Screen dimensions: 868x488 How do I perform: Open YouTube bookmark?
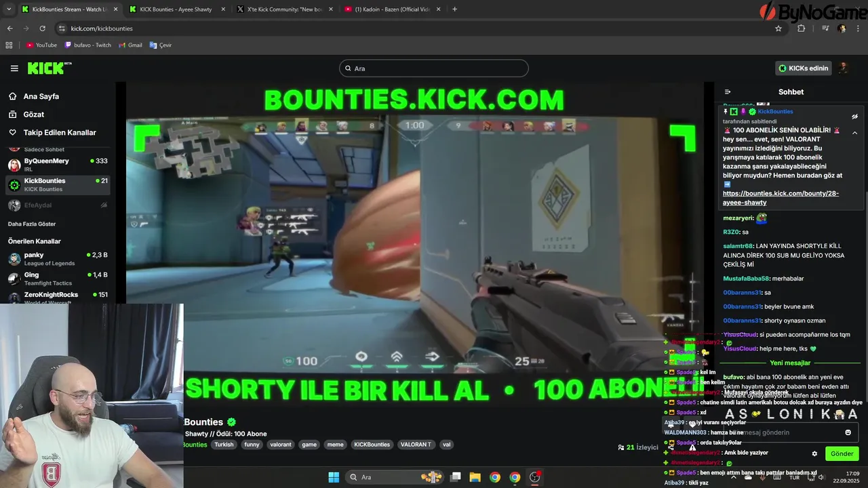[41, 45]
